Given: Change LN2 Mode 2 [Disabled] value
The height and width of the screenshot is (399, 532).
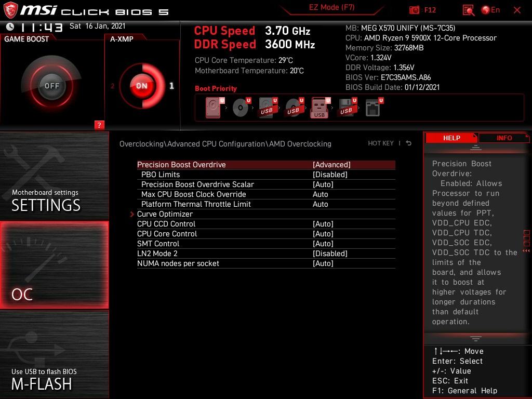Looking at the screenshot, I should tap(330, 253).
